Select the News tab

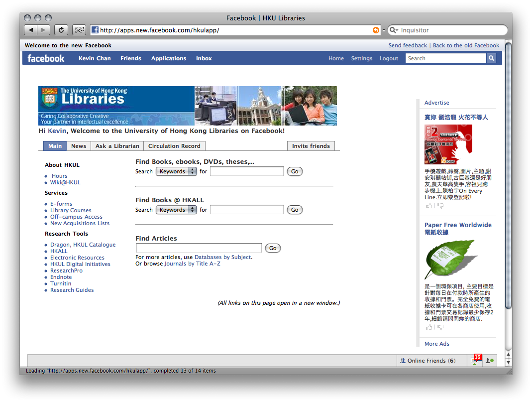pyautogui.click(x=79, y=146)
